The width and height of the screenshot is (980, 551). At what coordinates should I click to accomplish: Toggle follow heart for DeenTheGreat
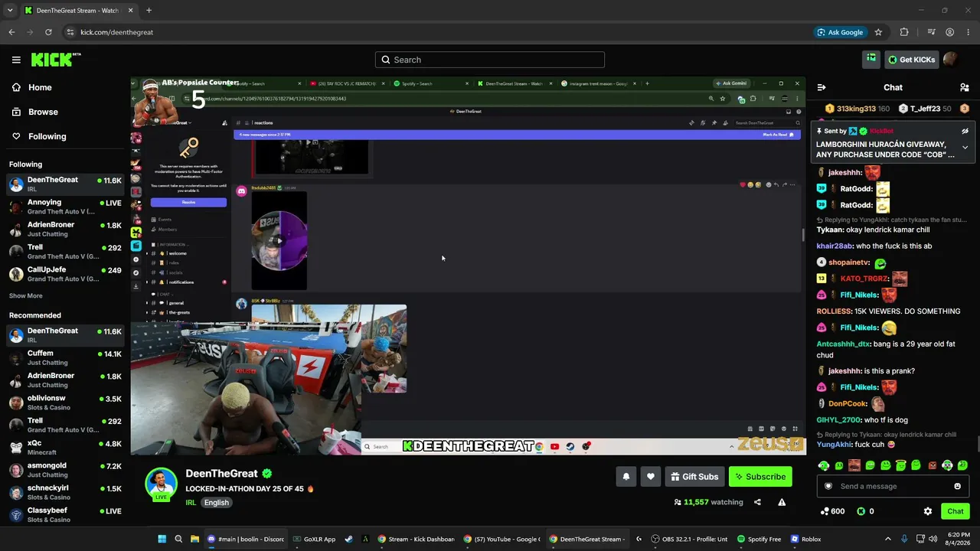coord(650,477)
